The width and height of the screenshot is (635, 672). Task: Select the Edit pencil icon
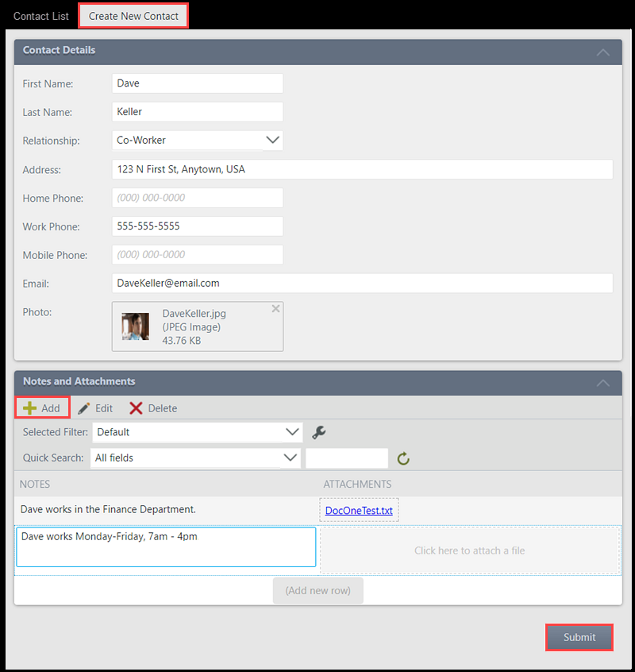(83, 407)
